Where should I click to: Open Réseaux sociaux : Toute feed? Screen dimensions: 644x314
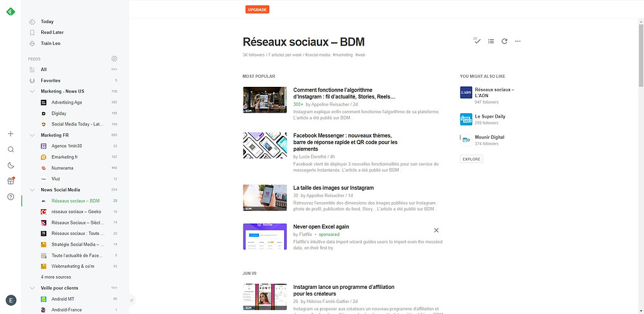pos(79,234)
